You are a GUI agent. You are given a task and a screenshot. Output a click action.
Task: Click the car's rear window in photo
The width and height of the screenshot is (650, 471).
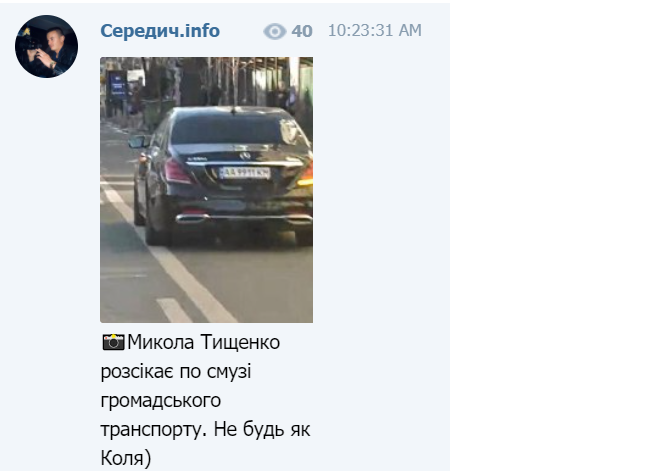235,128
